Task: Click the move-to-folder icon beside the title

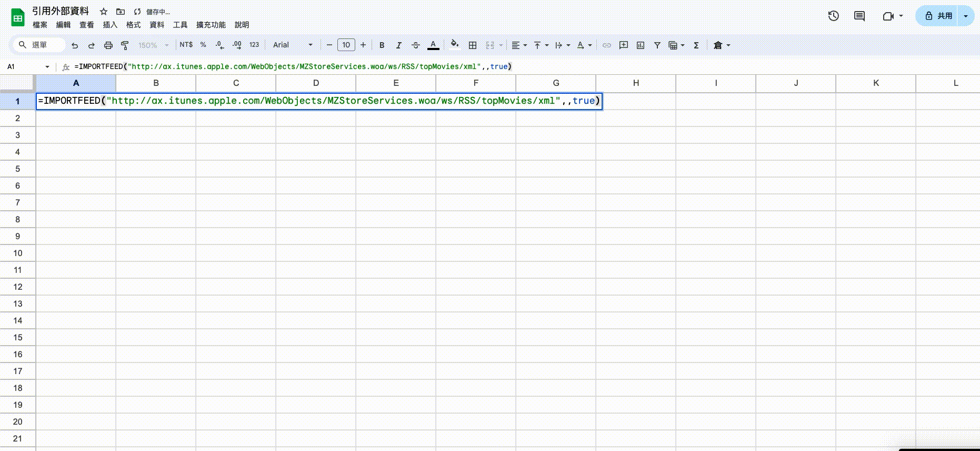Action: click(121, 12)
